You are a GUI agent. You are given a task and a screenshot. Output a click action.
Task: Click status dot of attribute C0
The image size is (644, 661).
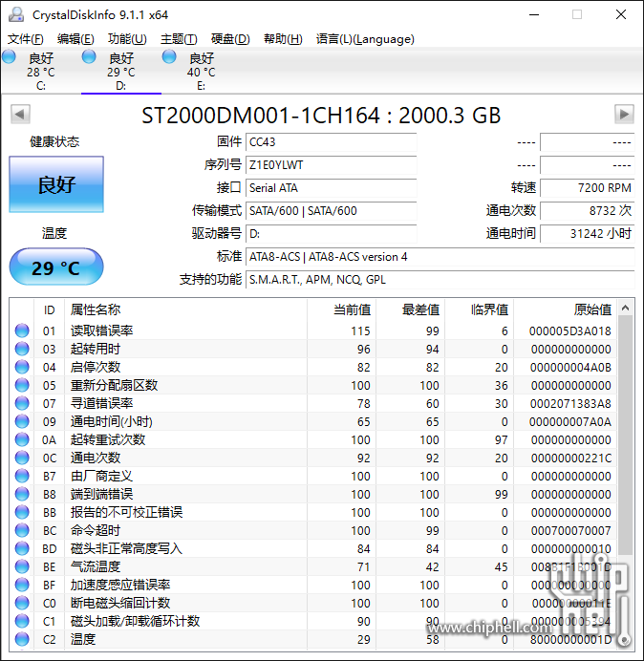[22, 603]
